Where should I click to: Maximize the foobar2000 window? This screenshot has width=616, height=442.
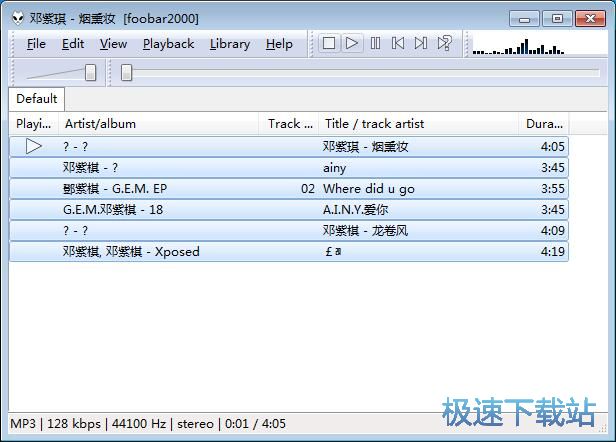[x=557, y=18]
